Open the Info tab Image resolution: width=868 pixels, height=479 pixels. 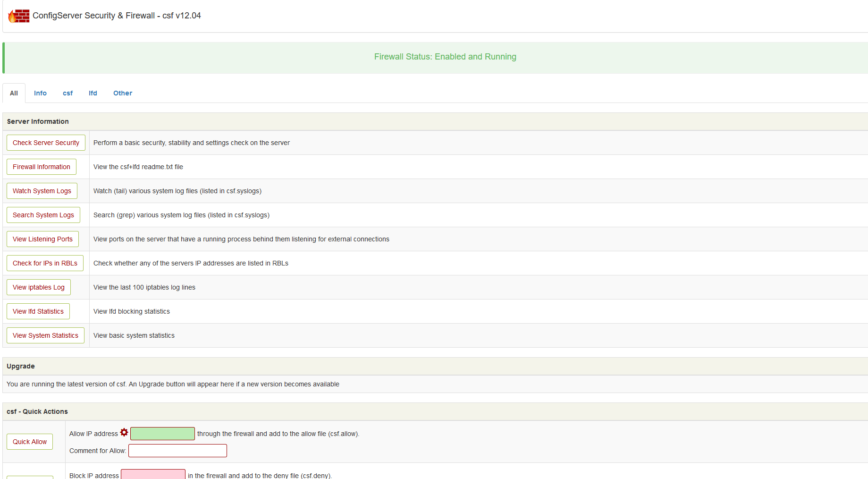click(40, 93)
